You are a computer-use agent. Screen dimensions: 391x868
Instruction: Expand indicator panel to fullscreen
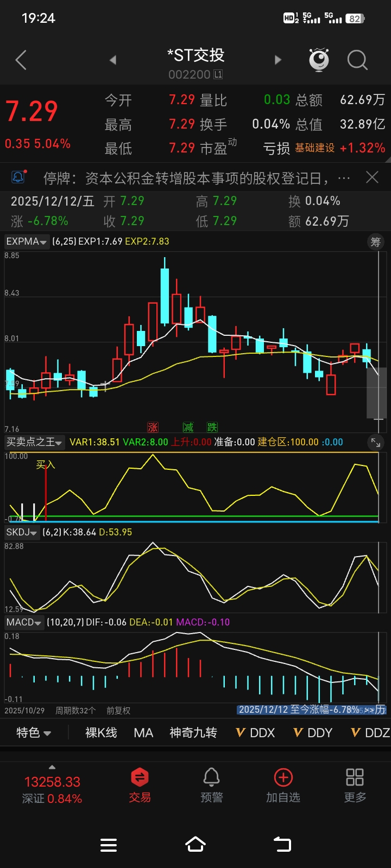pyautogui.click(x=376, y=442)
